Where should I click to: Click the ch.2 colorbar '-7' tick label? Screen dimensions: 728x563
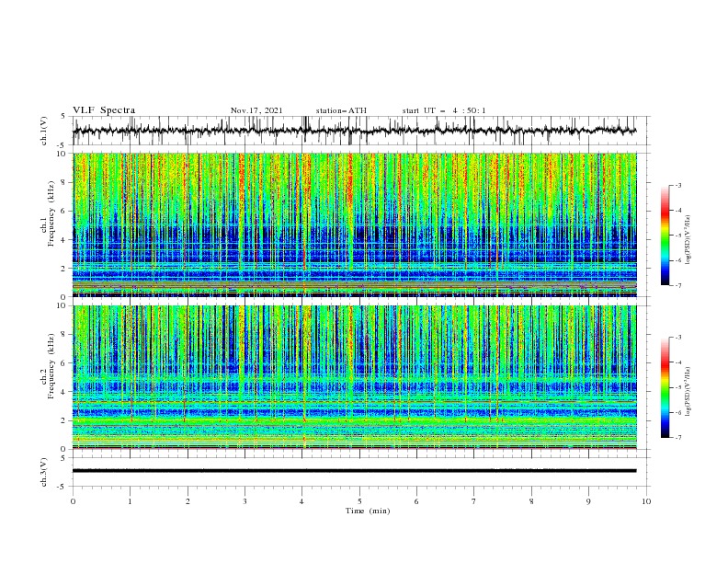[677, 438]
